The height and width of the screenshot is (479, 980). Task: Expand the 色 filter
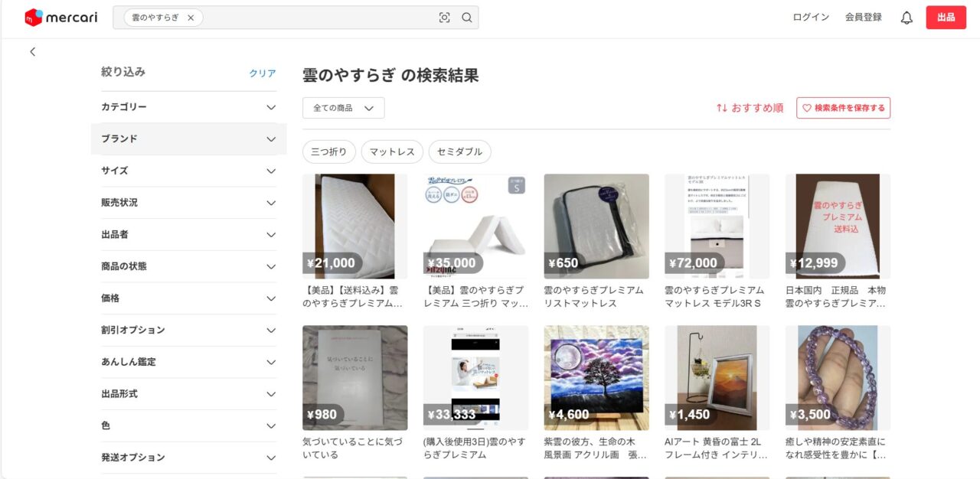click(x=188, y=425)
